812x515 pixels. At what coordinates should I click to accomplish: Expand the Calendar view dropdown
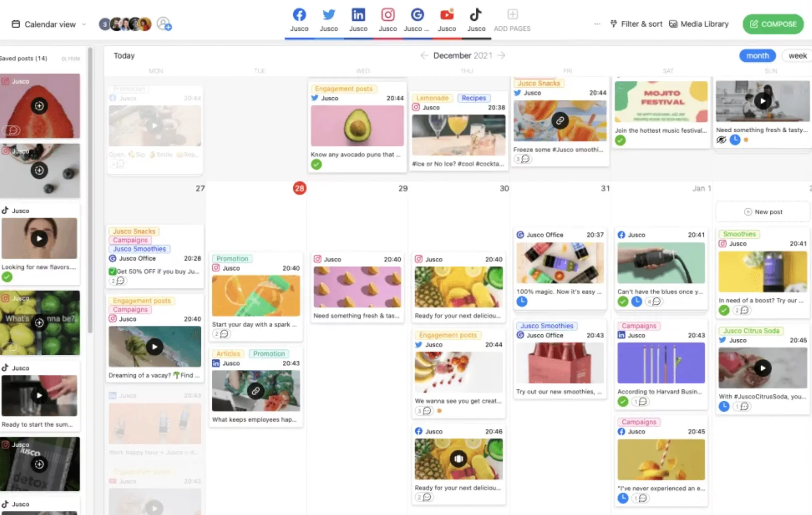pyautogui.click(x=49, y=24)
